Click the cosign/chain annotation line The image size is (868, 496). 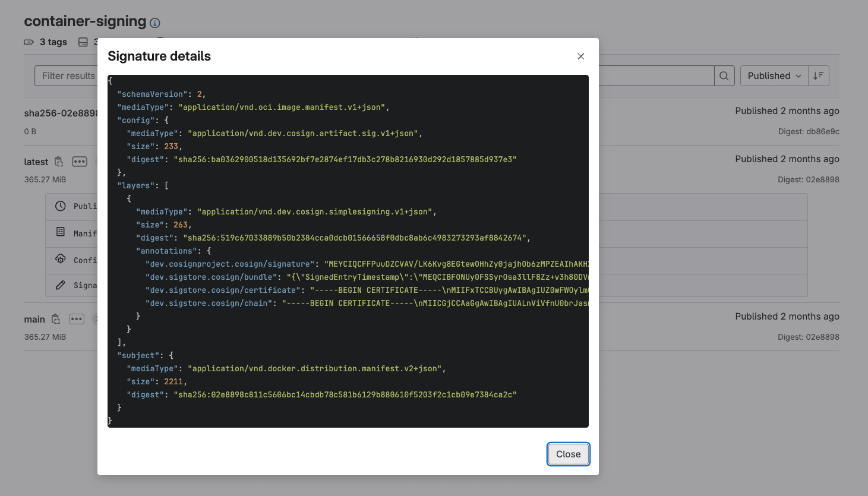pos(367,303)
